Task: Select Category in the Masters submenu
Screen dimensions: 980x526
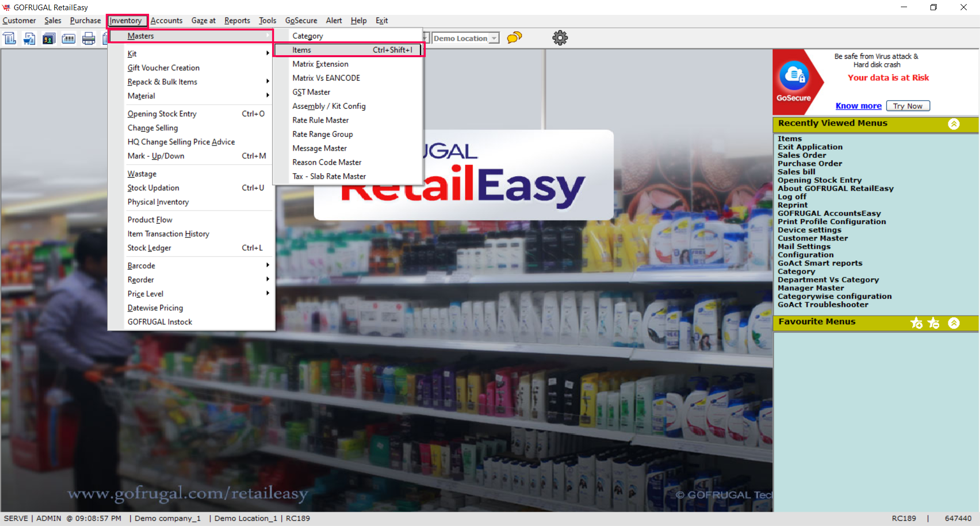Action: tap(349, 36)
